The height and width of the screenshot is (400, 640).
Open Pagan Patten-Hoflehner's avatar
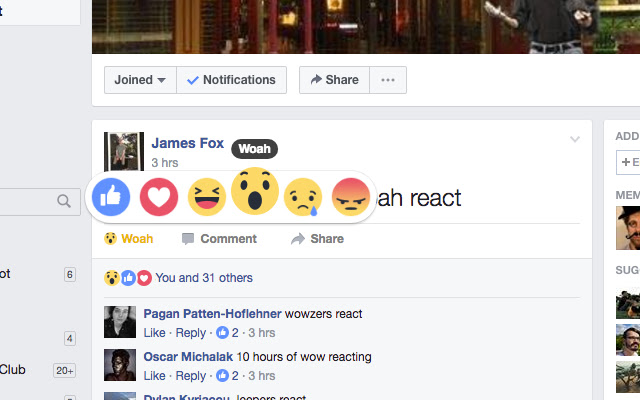pos(120,322)
